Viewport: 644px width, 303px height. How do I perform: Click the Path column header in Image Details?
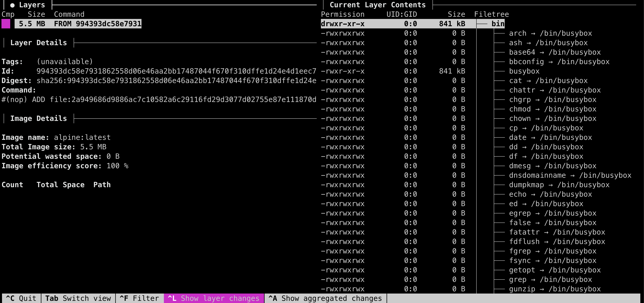[x=102, y=185]
